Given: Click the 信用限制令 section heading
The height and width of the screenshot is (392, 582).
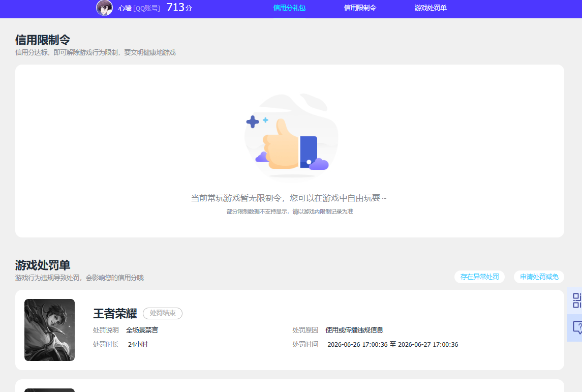Looking at the screenshot, I should pyautogui.click(x=43, y=40).
